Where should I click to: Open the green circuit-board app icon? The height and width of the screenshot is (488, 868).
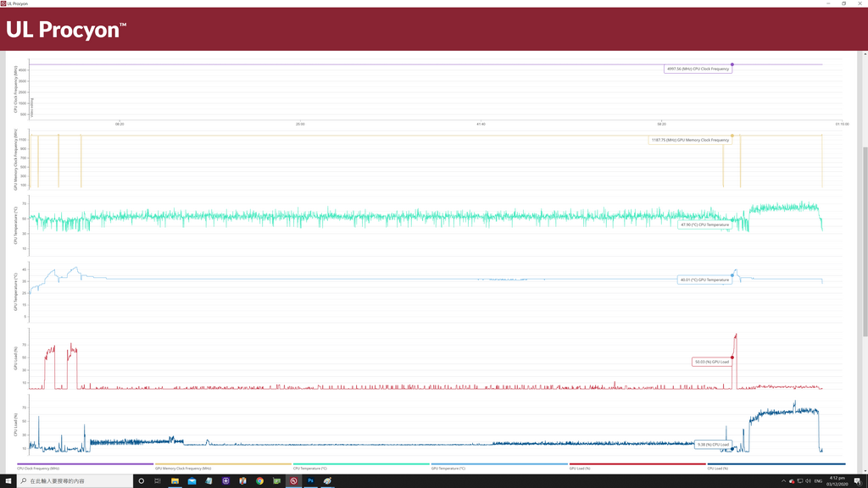[277, 481]
